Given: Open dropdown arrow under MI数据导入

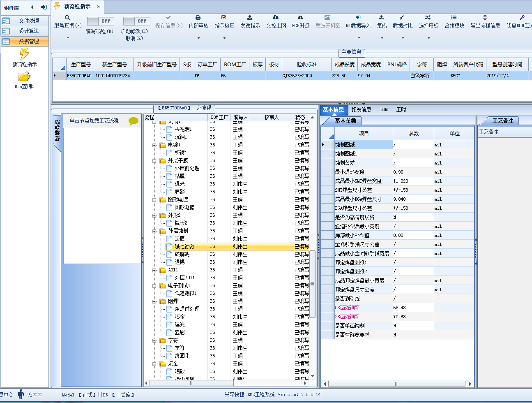Looking at the screenshot, I should [359, 38].
